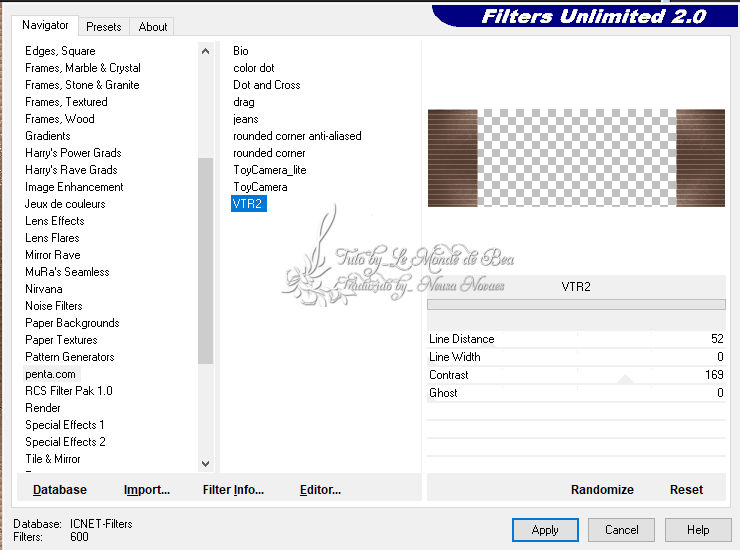
Task: Select Lens Flares category
Action: pos(52,238)
